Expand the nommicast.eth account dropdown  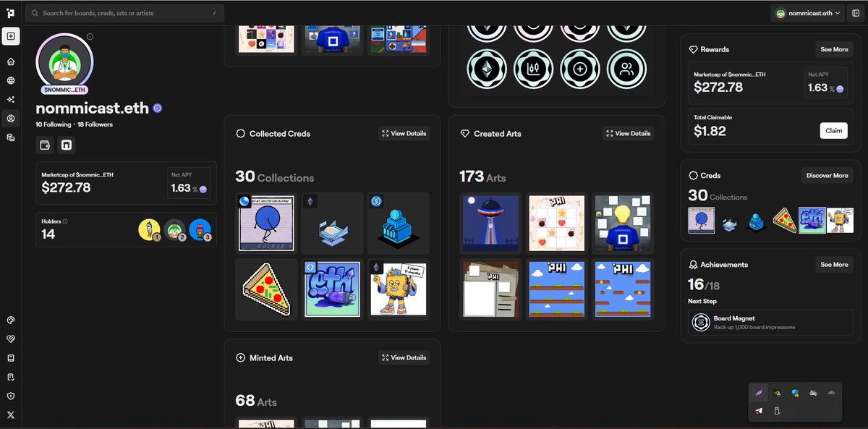tap(807, 12)
